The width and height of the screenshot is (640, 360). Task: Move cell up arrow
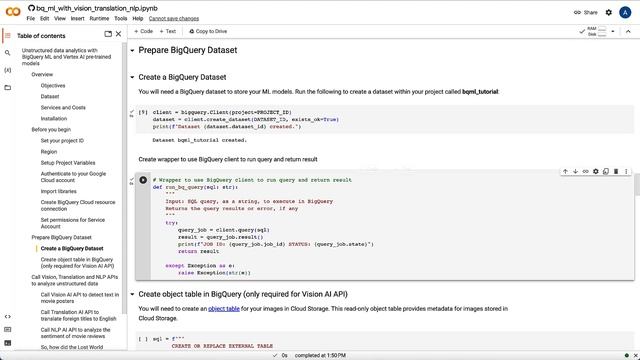565,171
